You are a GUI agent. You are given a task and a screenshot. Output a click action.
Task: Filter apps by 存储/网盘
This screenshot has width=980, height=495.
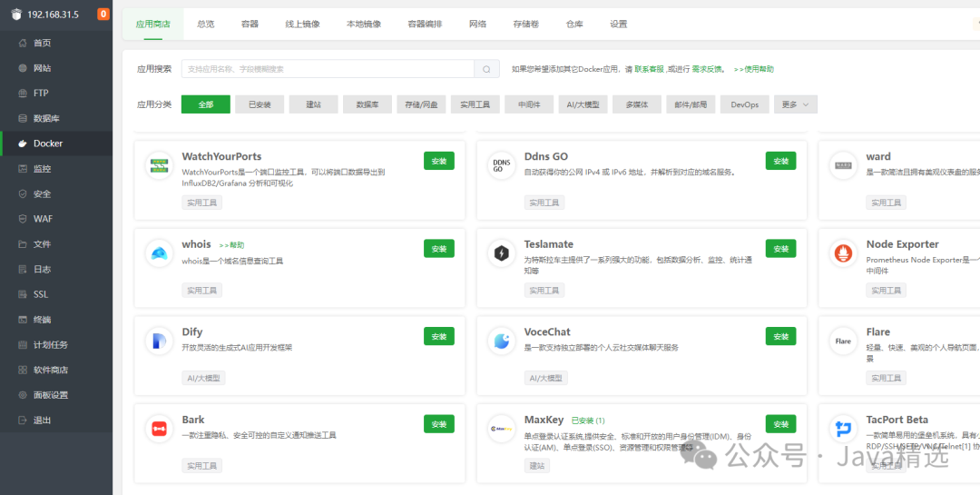(421, 104)
